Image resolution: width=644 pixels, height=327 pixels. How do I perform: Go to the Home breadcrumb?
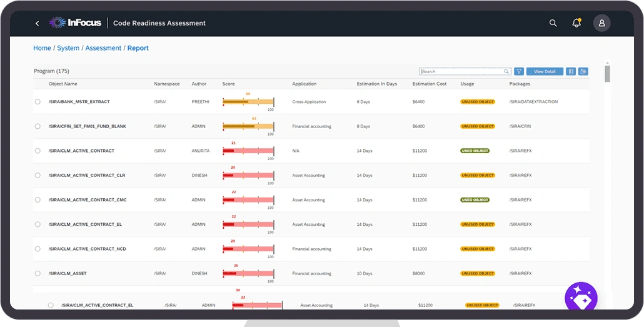pyautogui.click(x=42, y=48)
